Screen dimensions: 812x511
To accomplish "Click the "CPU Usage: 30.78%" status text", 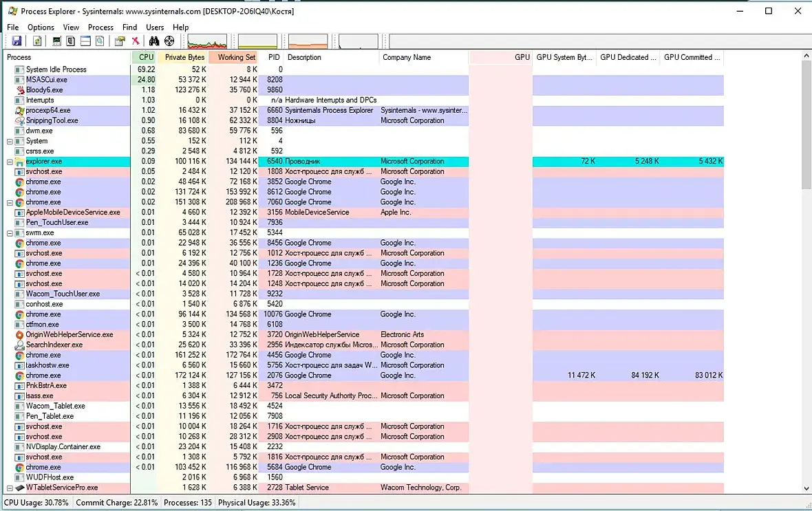I will pos(36,503).
